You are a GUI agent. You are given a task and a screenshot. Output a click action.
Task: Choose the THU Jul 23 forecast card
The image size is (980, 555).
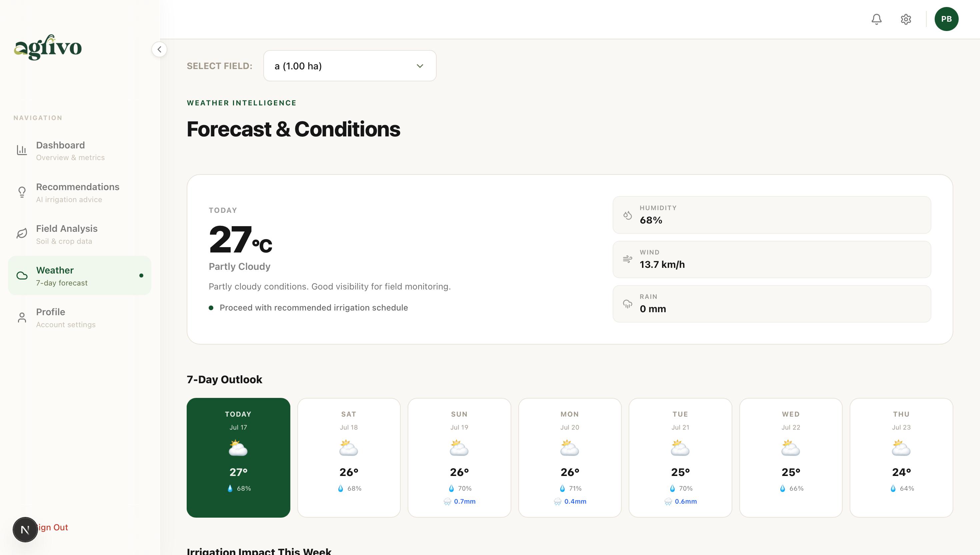(901, 457)
